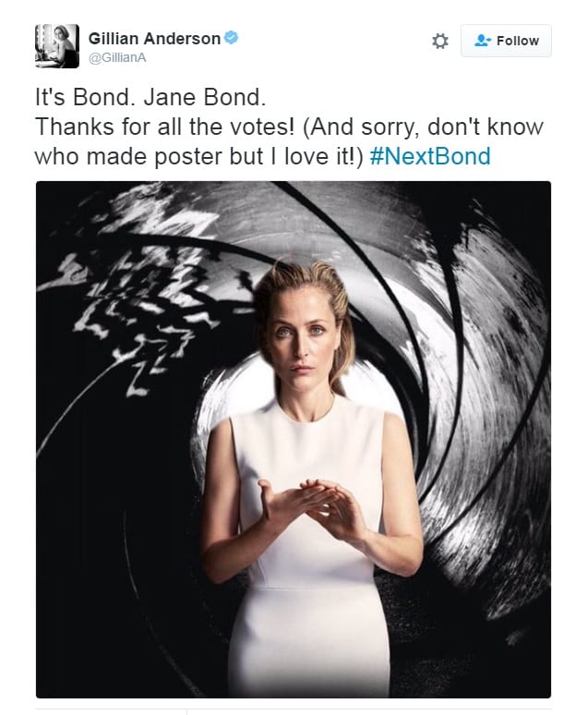Image resolution: width=588 pixels, height=715 pixels.
Task: Expand the attached Bond poster image
Action: click(x=294, y=439)
